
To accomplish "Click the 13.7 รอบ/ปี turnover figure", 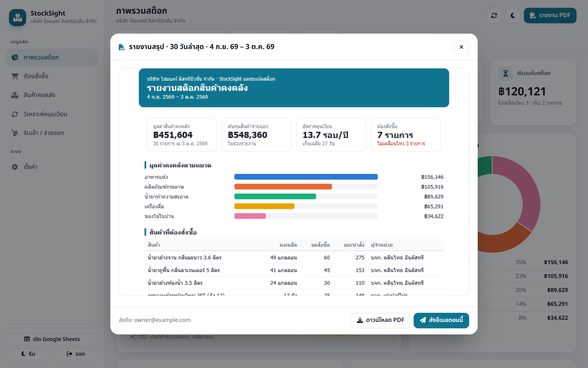I will [x=325, y=135].
